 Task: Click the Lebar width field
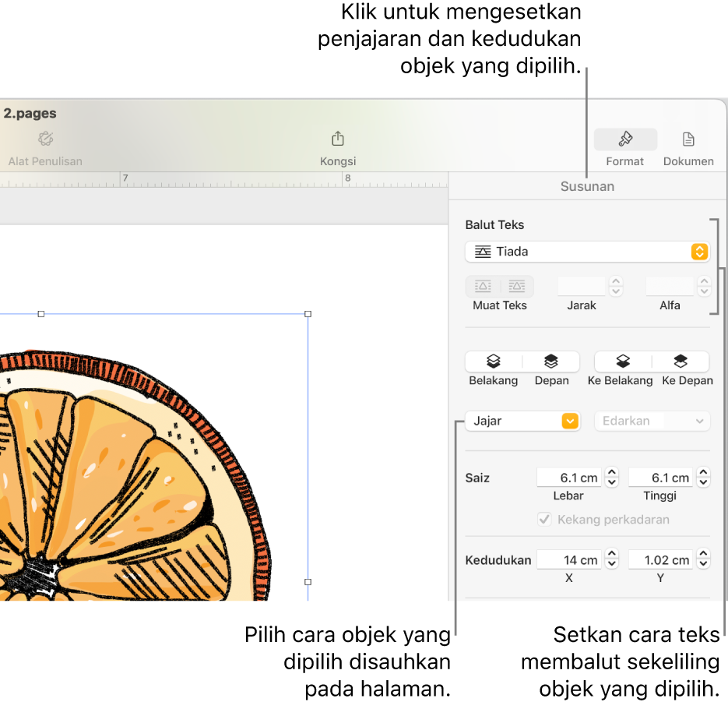click(569, 478)
